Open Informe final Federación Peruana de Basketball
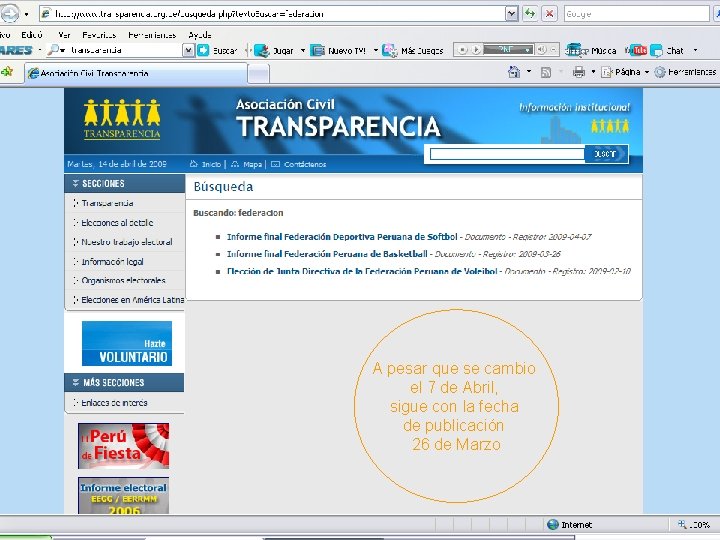Screen dimensions: 720x540 [x=327, y=254]
